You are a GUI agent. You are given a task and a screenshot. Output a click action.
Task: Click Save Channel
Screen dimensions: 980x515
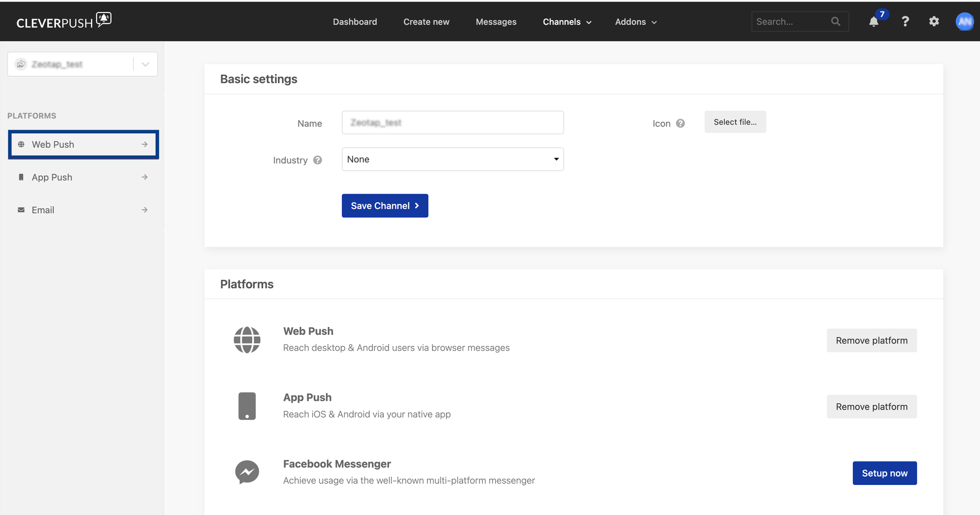point(385,206)
